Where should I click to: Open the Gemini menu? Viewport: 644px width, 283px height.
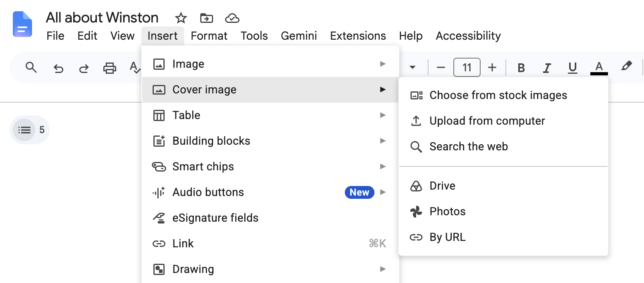(x=299, y=36)
